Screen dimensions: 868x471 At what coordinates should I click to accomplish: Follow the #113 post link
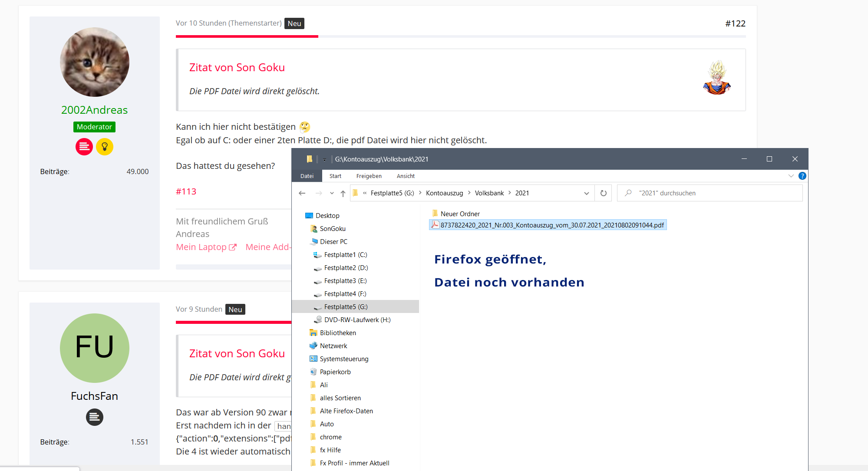click(186, 191)
